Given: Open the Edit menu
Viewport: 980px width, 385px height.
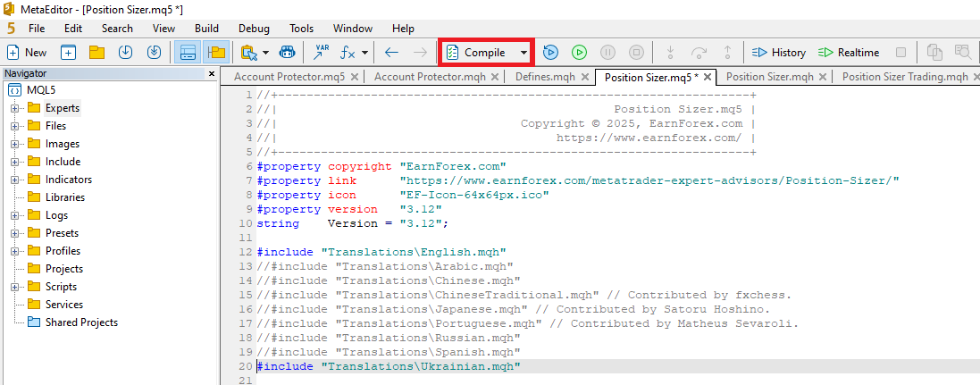Looking at the screenshot, I should 73,28.
